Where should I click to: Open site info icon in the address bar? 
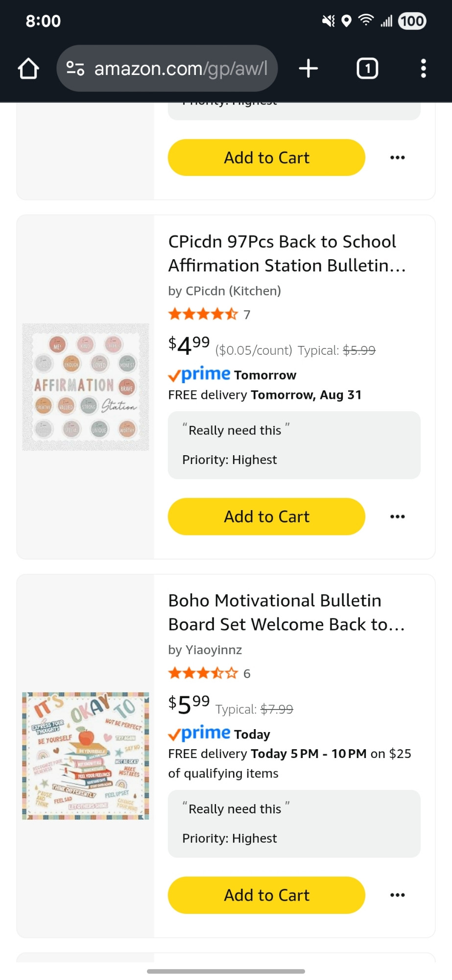[75, 69]
